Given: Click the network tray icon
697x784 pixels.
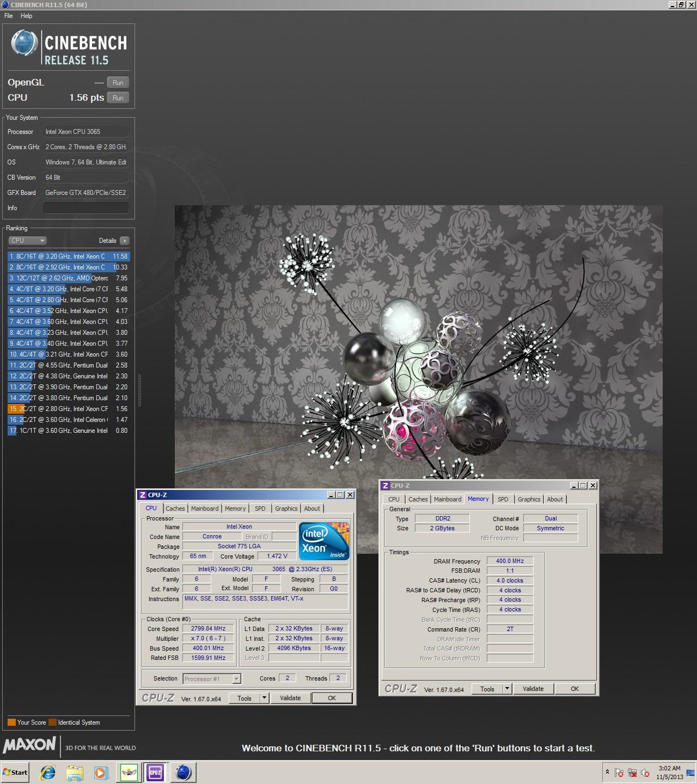Looking at the screenshot, I should tap(632, 773).
